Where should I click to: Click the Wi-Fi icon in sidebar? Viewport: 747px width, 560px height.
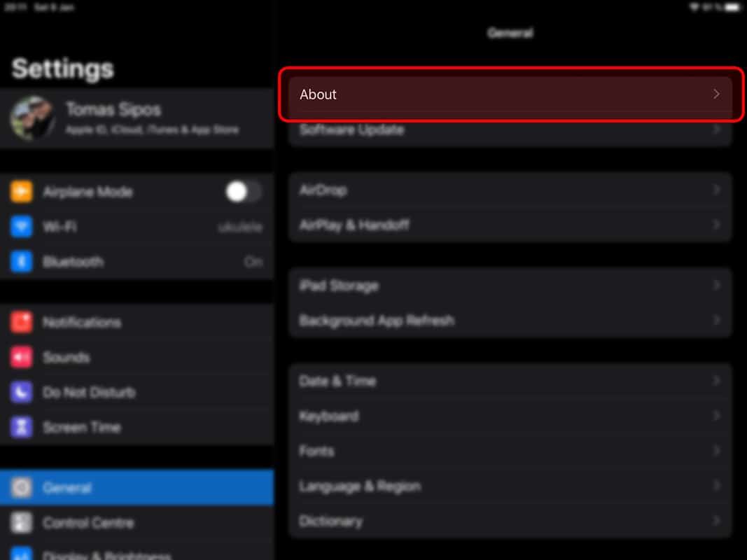click(x=22, y=227)
